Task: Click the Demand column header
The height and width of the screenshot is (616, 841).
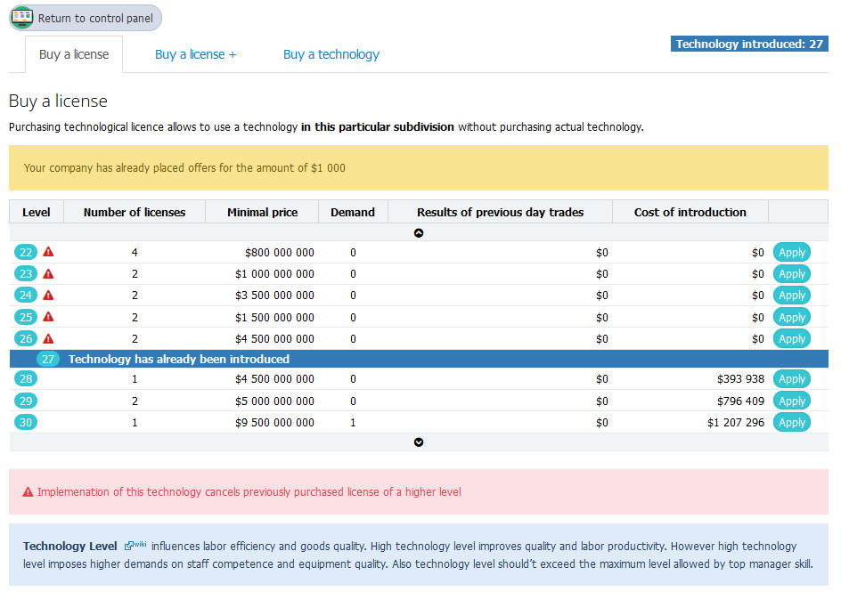Action: 353,212
